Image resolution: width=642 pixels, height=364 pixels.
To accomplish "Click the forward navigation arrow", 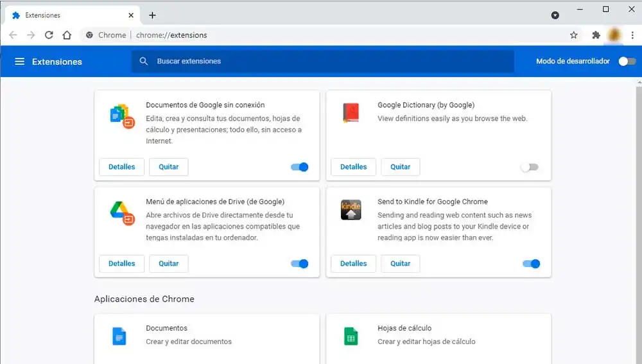I will pos(31,35).
